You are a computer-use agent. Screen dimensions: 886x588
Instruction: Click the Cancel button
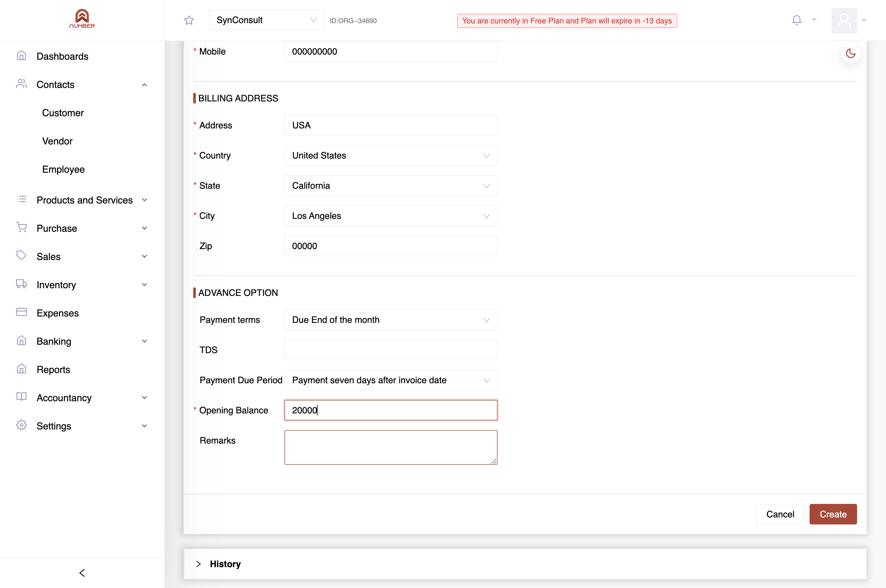click(780, 514)
